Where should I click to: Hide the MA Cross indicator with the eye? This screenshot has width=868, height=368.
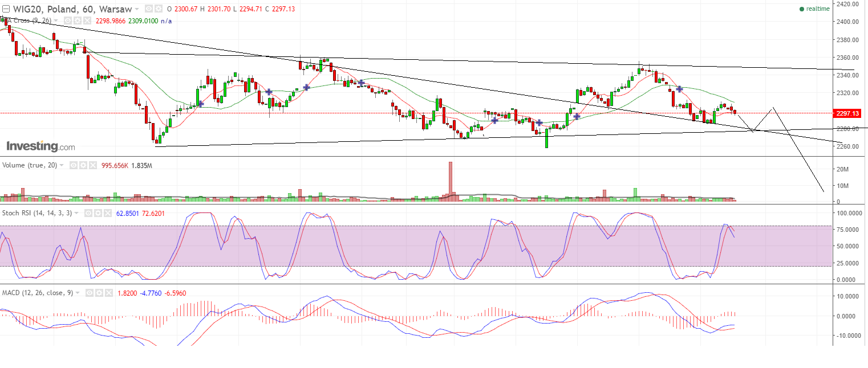68,21
